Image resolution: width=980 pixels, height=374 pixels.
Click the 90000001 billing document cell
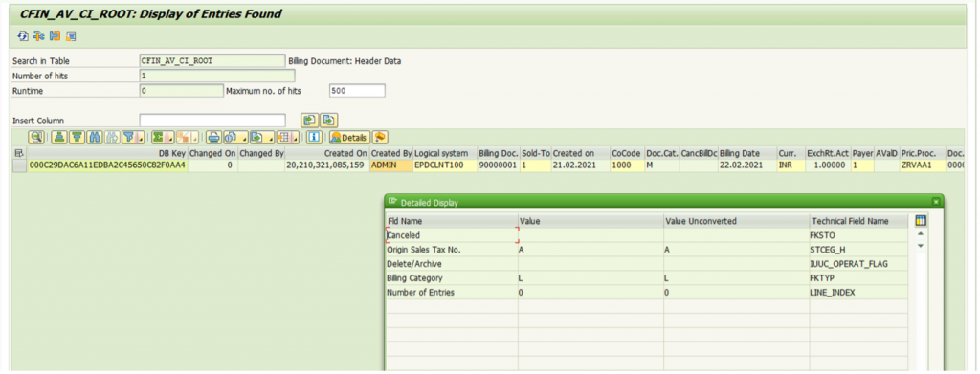(498, 165)
